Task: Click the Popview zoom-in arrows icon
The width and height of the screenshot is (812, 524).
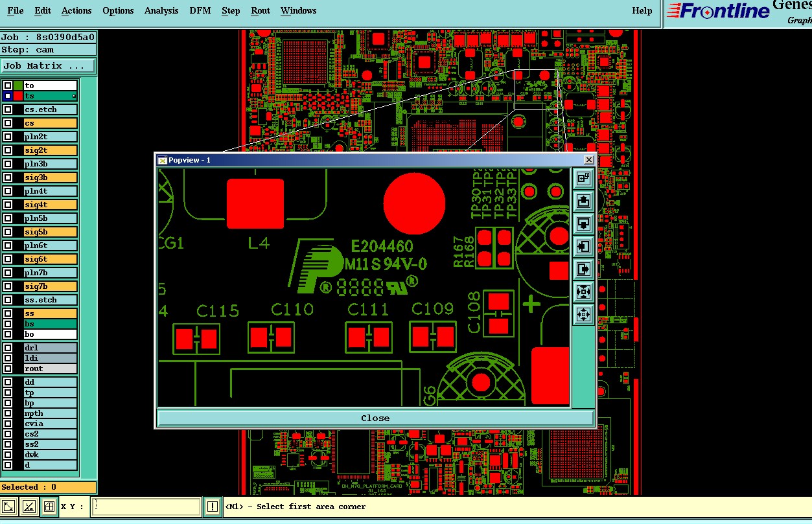Action: click(583, 291)
